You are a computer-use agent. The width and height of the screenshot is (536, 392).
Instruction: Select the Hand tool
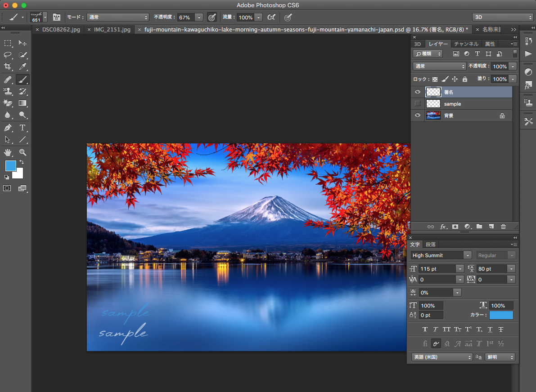[8, 152]
